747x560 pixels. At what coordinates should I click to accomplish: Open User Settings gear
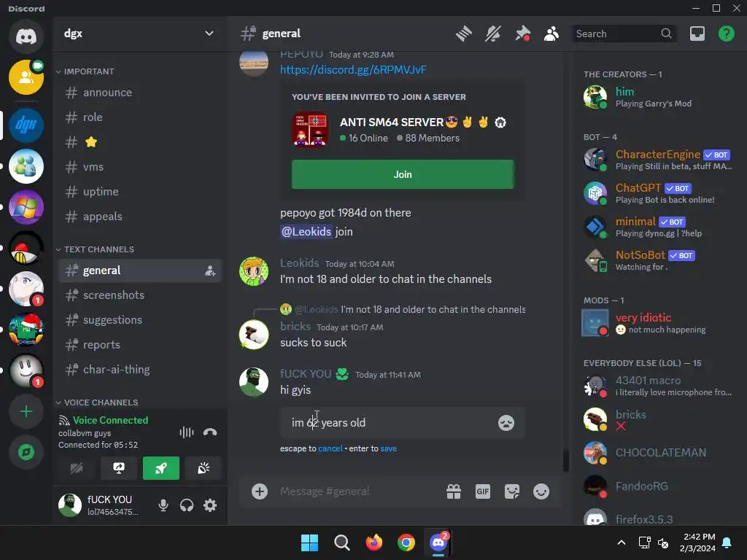[210, 505]
